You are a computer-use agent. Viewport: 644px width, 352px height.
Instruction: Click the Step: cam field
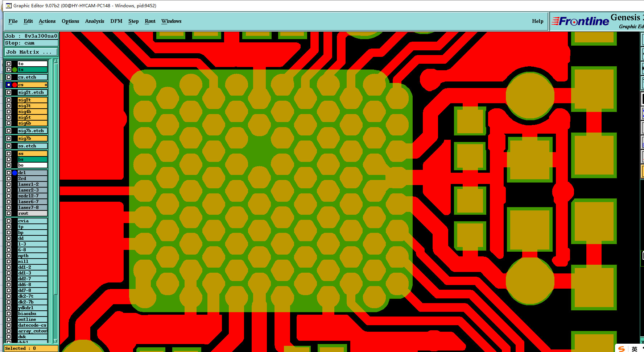[31, 43]
